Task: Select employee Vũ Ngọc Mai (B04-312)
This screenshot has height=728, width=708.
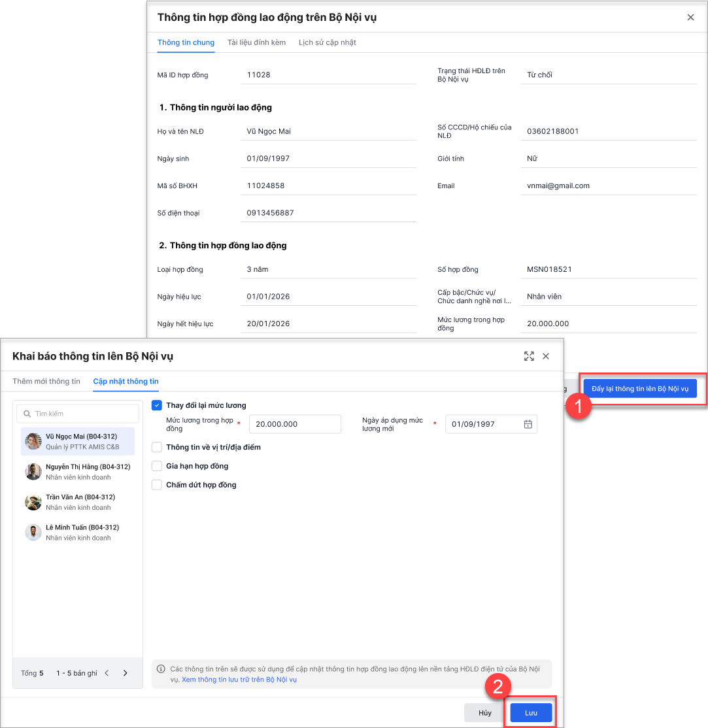Action: click(x=78, y=442)
